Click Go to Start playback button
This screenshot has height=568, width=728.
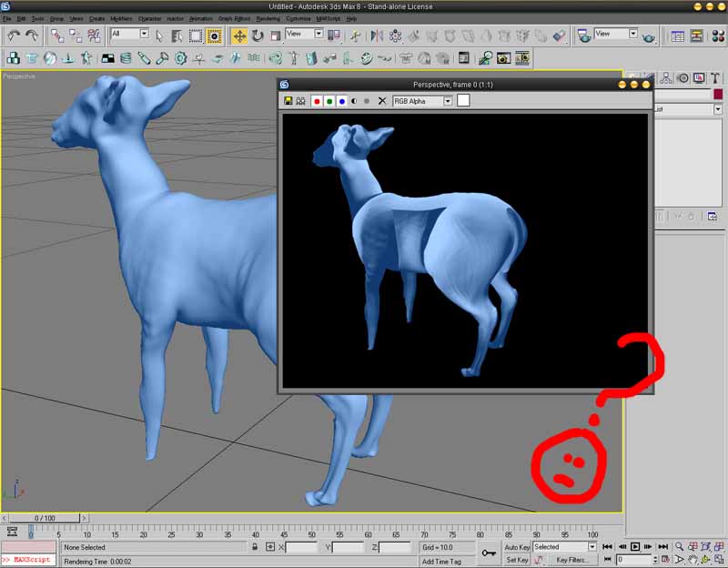[x=607, y=547]
